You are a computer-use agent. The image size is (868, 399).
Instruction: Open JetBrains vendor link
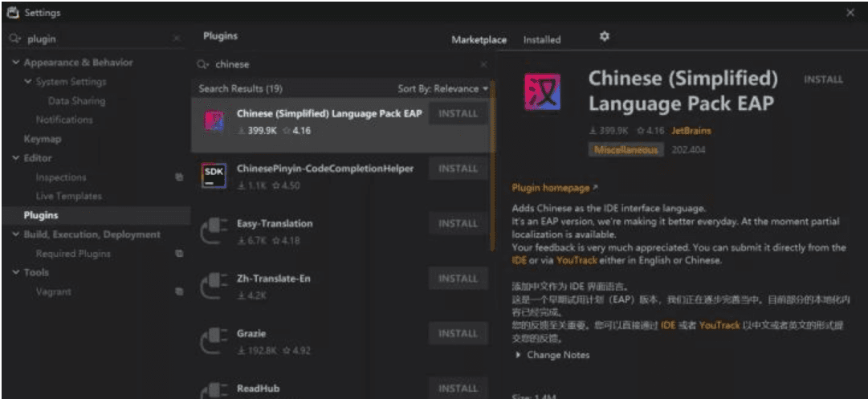pyautogui.click(x=691, y=131)
